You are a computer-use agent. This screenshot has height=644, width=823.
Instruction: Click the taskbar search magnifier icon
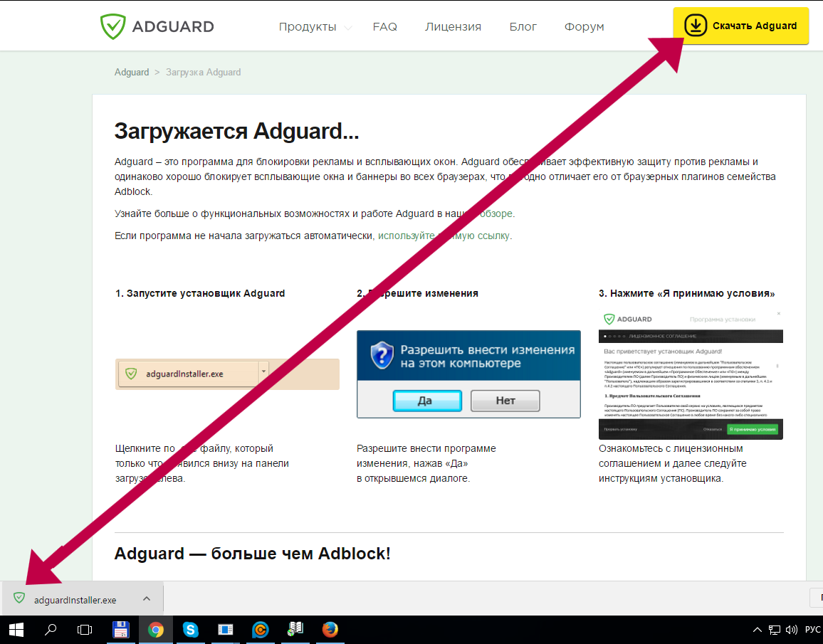pyautogui.click(x=51, y=630)
